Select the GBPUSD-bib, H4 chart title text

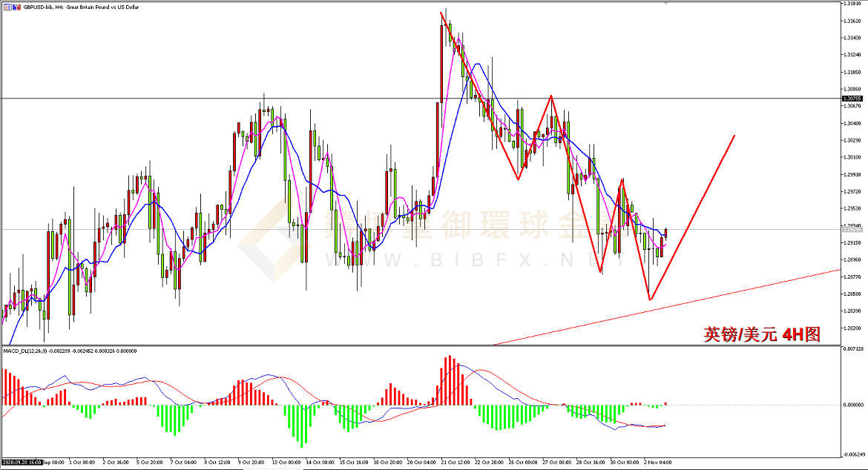click(x=68, y=5)
